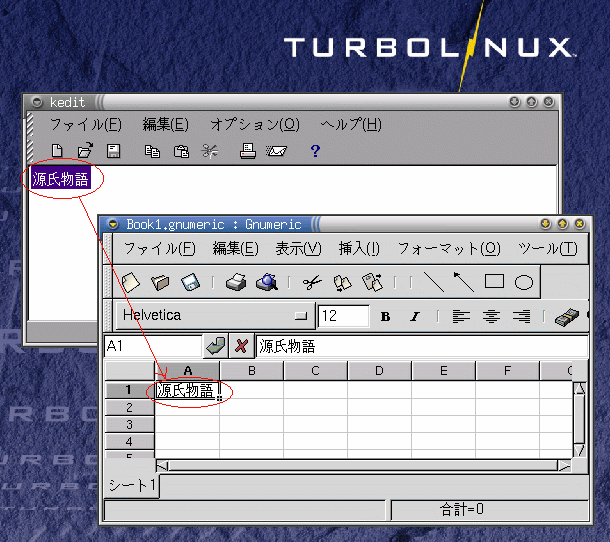Screen dimensions: 610x542
Task: Open Gnumeric 編集(E) menu
Action: [x=235, y=248]
